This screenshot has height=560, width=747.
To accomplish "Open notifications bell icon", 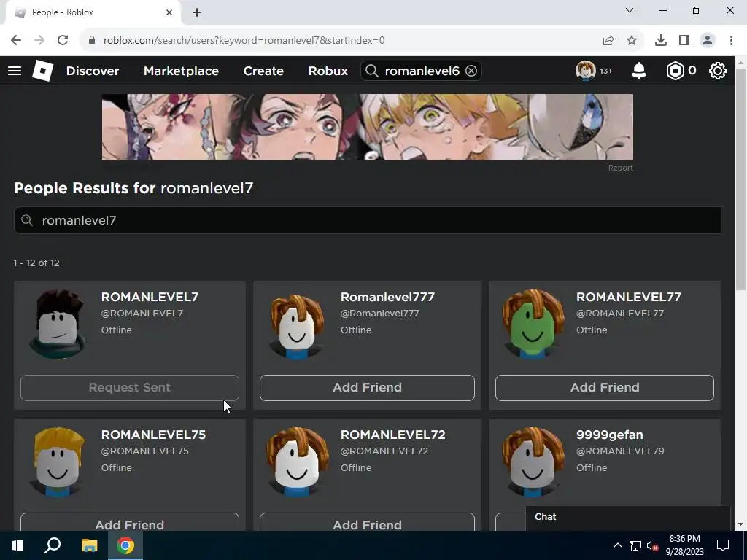I will [x=639, y=71].
